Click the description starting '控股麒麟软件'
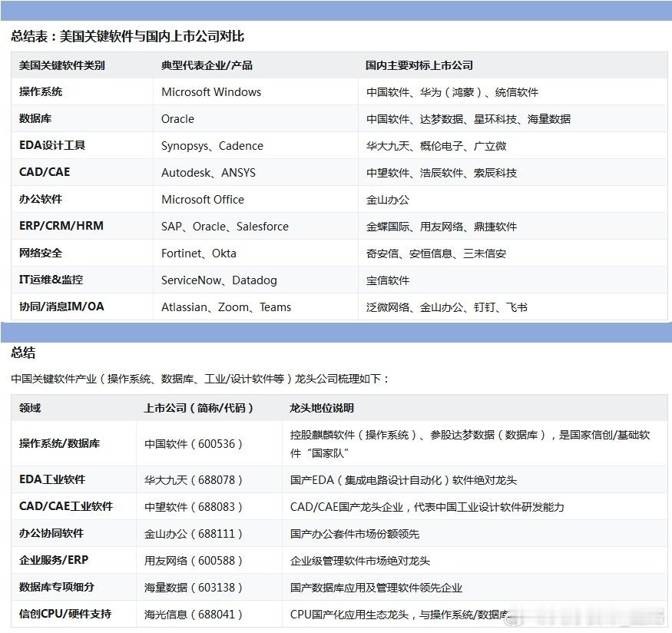The height and width of the screenshot is (633, 672). 470,444
